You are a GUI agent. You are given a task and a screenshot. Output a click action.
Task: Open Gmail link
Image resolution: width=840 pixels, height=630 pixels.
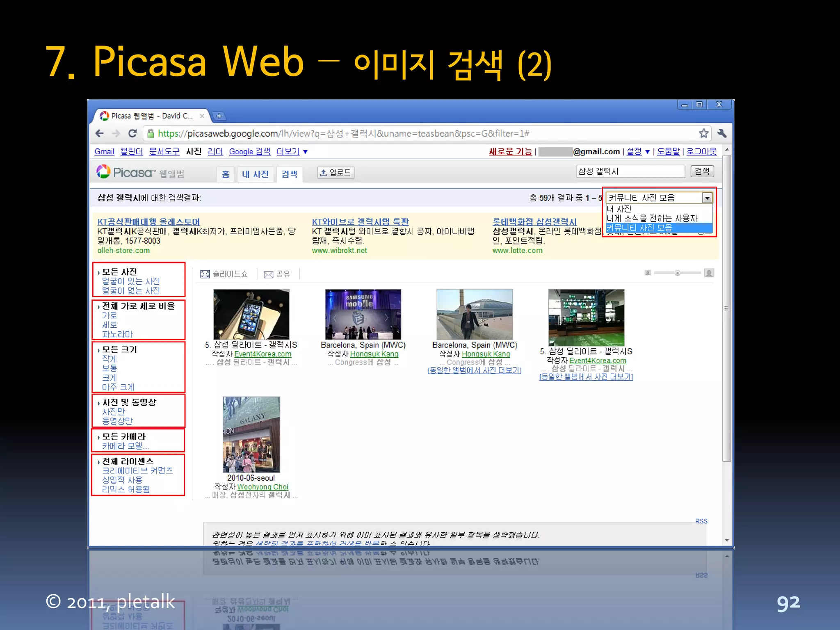click(x=104, y=152)
